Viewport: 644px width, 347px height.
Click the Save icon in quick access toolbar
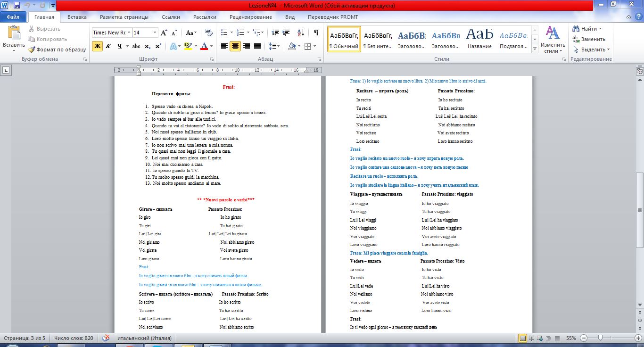(x=17, y=6)
